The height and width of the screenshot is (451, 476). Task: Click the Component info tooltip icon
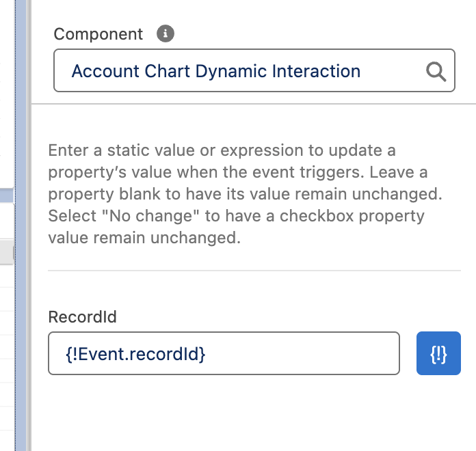[x=165, y=33]
